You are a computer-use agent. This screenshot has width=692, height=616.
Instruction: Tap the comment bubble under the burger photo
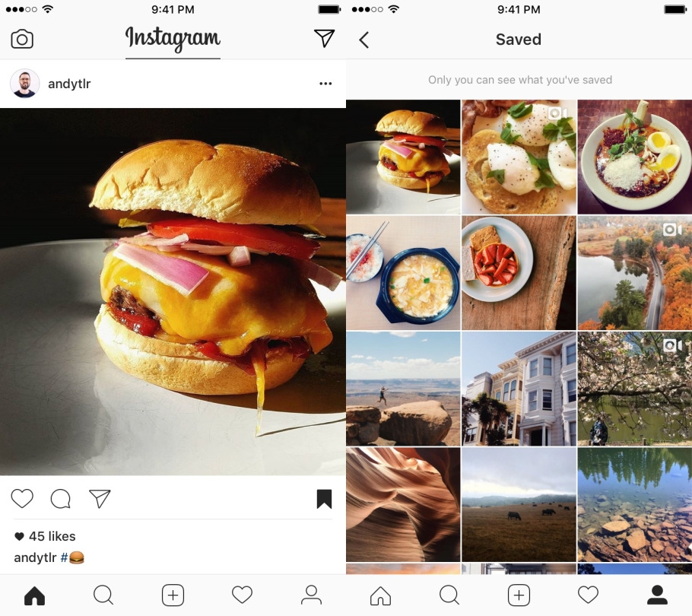tap(61, 499)
